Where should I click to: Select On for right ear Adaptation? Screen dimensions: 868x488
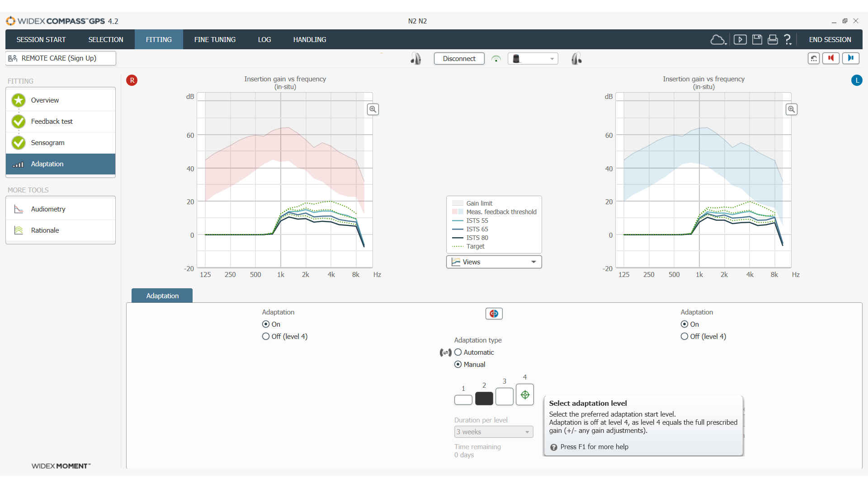(265, 324)
